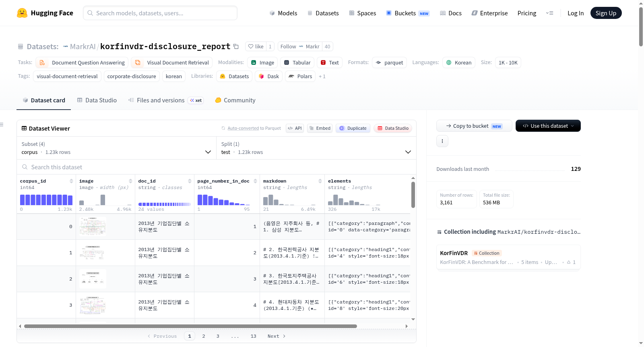Screen dimensions: 644x347
Task: Switch to the Data Studio tab
Action: (97, 100)
